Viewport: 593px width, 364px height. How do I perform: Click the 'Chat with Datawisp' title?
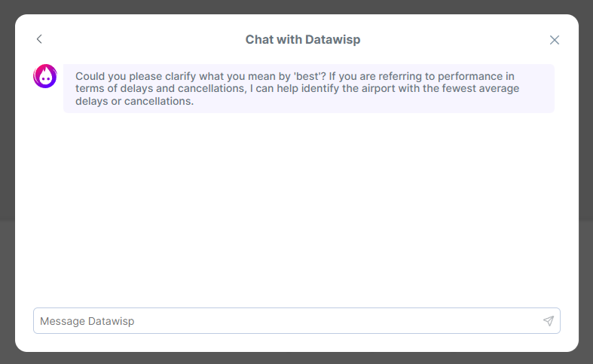pyautogui.click(x=303, y=39)
